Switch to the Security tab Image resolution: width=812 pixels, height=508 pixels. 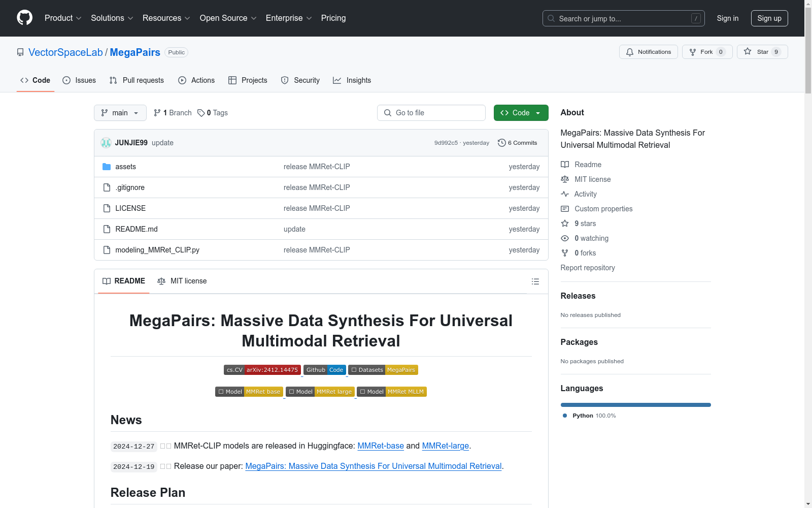(300, 80)
